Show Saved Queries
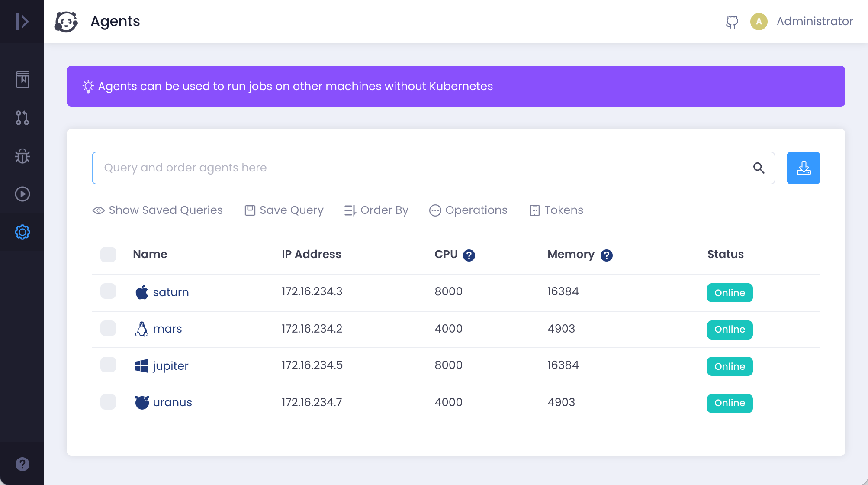This screenshot has width=868, height=485. coord(158,210)
